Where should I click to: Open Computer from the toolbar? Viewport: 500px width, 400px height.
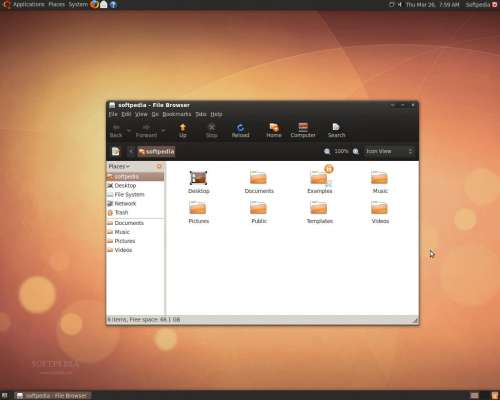[303, 130]
